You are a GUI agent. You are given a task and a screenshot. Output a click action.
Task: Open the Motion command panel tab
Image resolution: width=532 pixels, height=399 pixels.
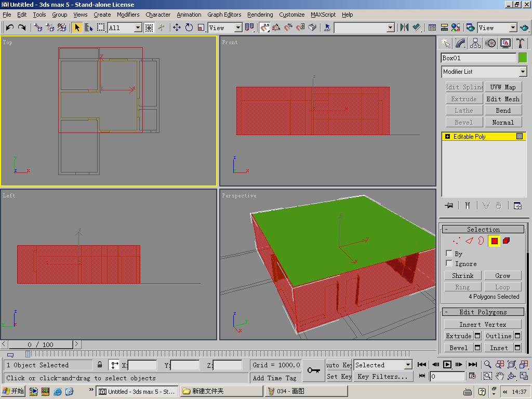point(490,43)
